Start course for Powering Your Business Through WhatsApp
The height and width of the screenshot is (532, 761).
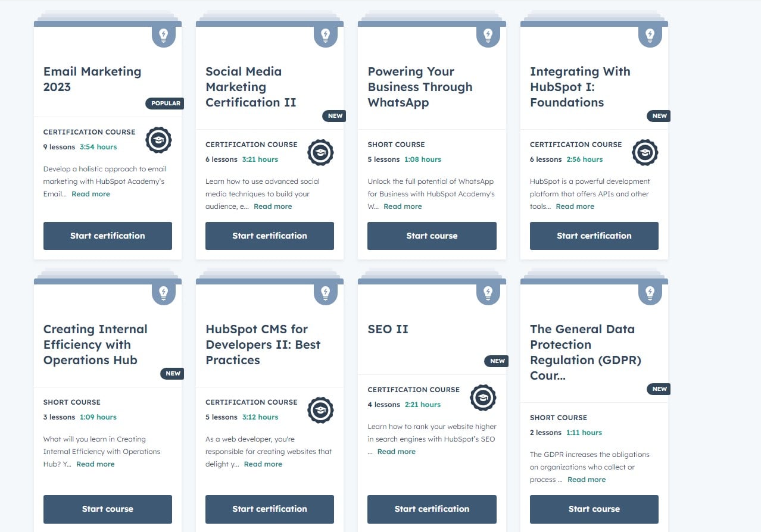pos(432,236)
